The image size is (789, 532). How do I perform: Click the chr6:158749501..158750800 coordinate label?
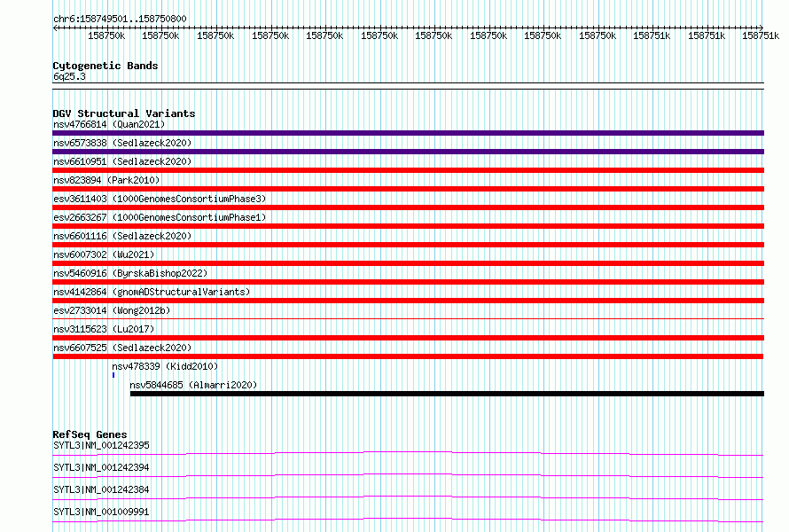click(x=120, y=19)
